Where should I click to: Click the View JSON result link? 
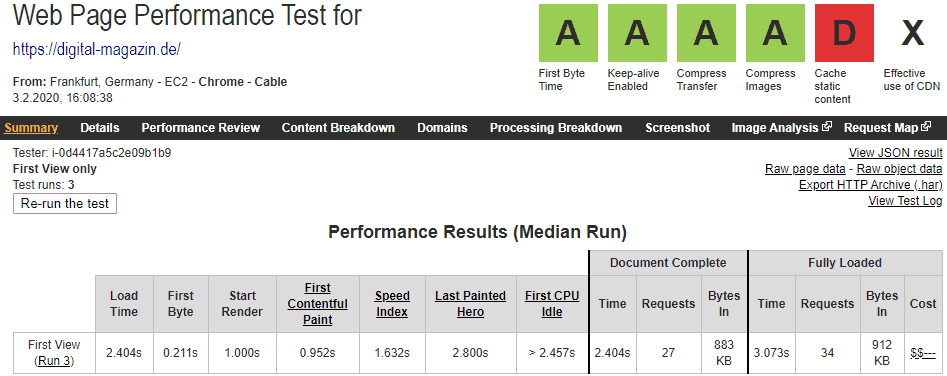(895, 153)
